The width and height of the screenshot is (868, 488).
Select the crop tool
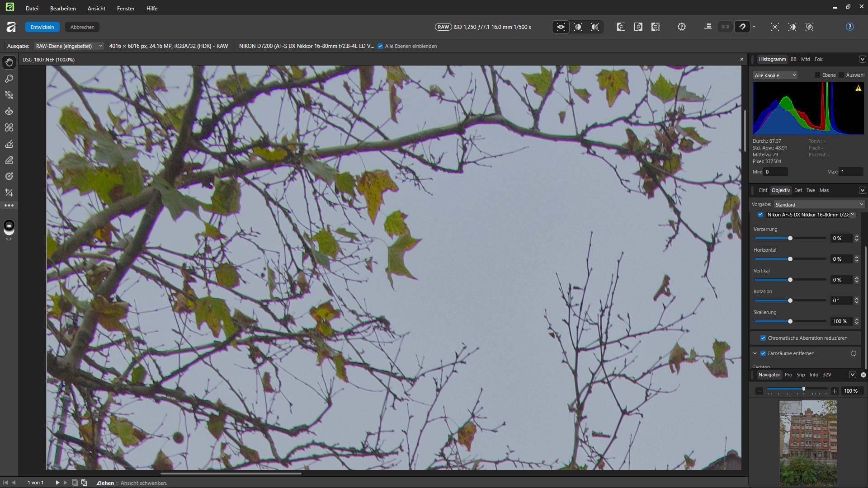coord(9,193)
